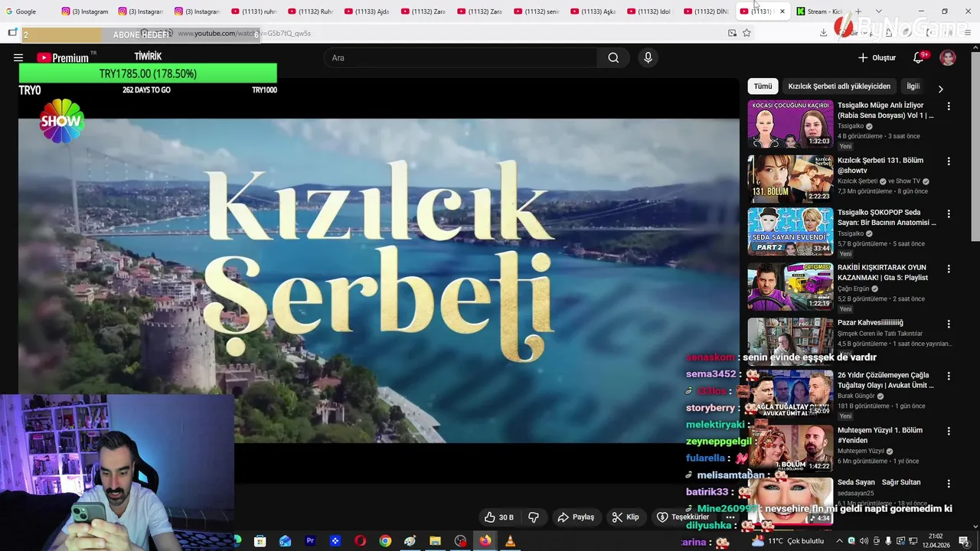Open Kızılcık Şerbeti 131. Bölüm thumbnail
980x551 pixels.
coord(790,179)
